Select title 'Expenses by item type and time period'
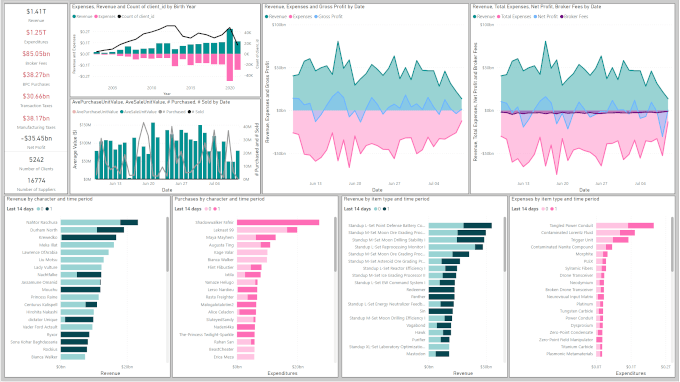 pyautogui.click(x=555, y=199)
